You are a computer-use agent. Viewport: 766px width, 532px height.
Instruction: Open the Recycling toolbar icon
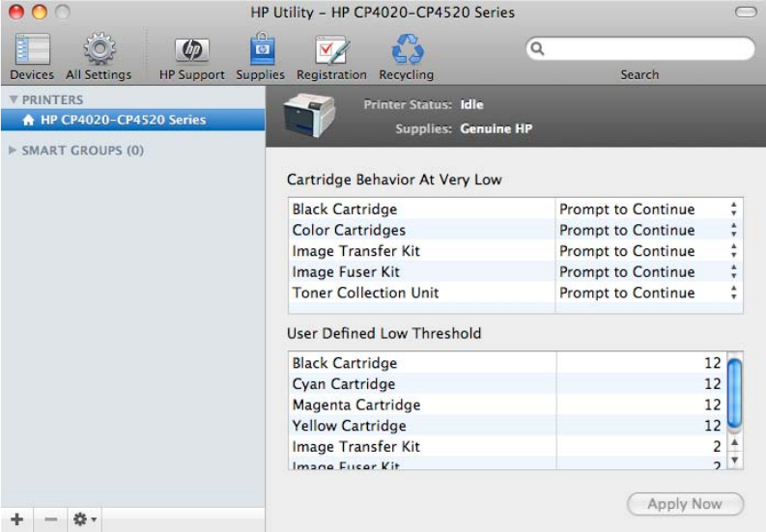click(x=406, y=50)
